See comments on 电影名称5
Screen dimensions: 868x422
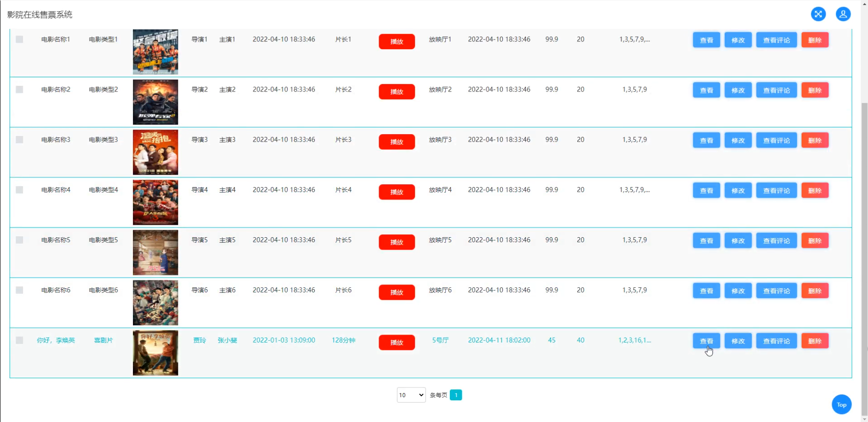pyautogui.click(x=776, y=240)
